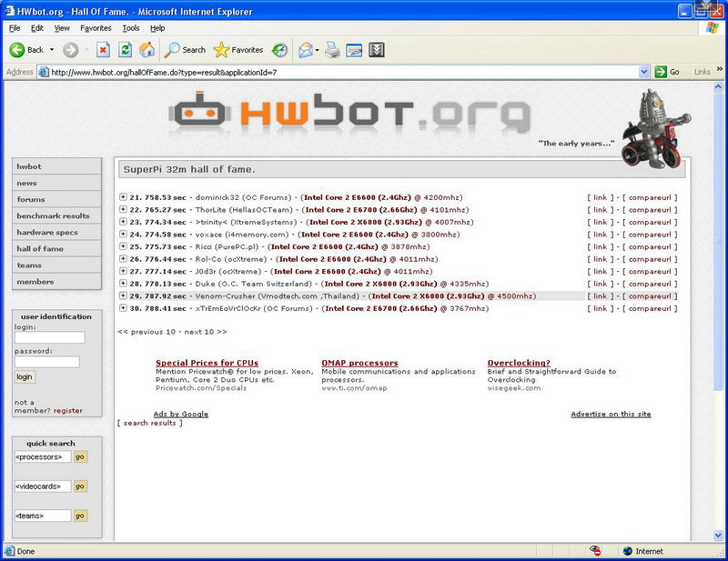The height and width of the screenshot is (561, 728).
Task: Click go next to teams search
Action: pos(80,516)
